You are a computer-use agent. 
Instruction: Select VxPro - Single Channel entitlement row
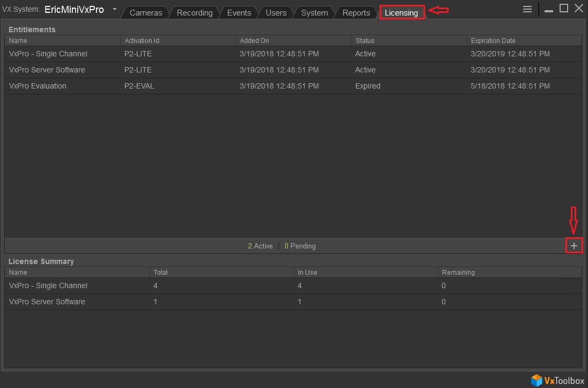[293, 54]
